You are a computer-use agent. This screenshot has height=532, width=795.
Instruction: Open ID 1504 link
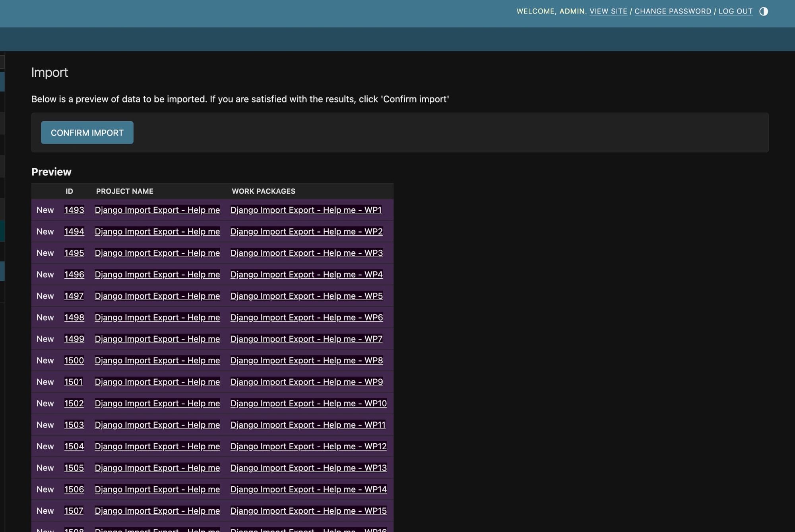74,446
